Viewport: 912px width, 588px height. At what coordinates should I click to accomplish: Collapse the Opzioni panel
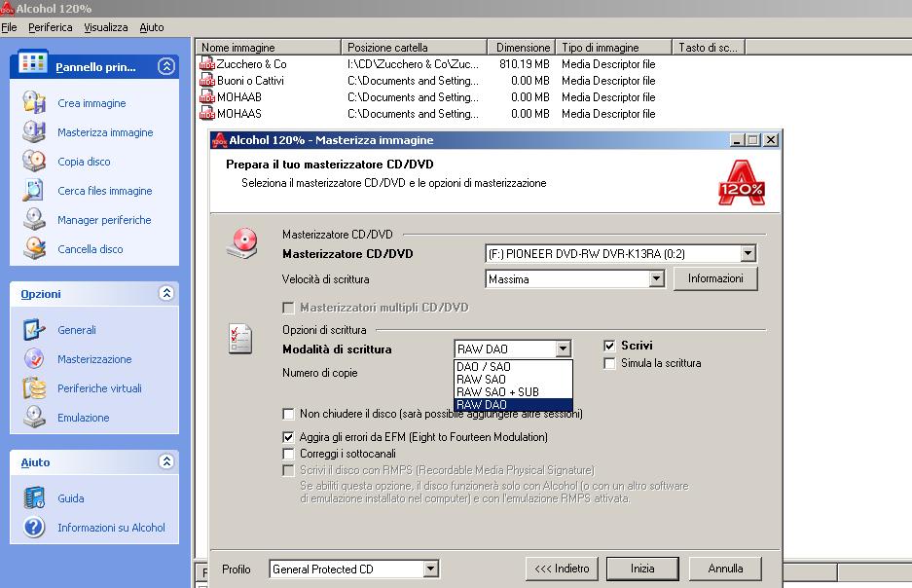[166, 293]
